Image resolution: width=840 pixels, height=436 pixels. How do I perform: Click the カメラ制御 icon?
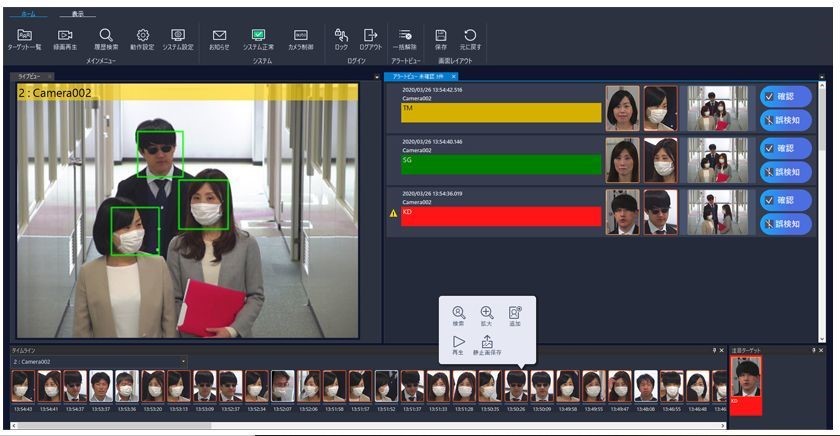pyautogui.click(x=300, y=39)
